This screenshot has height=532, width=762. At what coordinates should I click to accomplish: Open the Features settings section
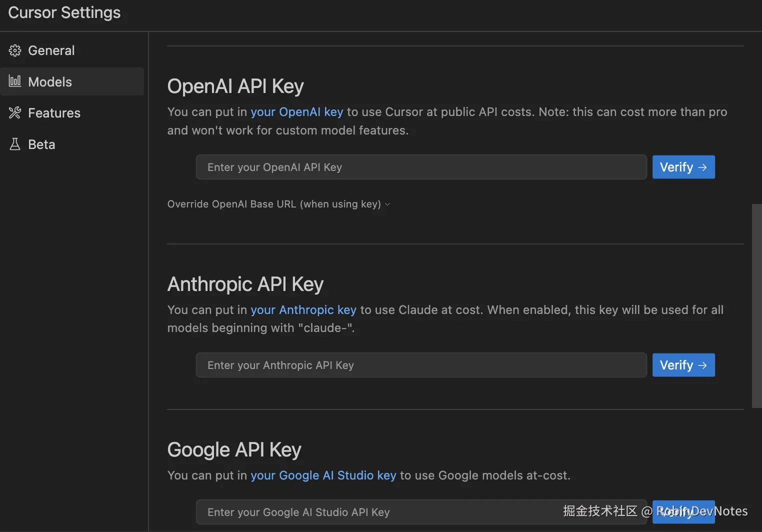point(54,113)
